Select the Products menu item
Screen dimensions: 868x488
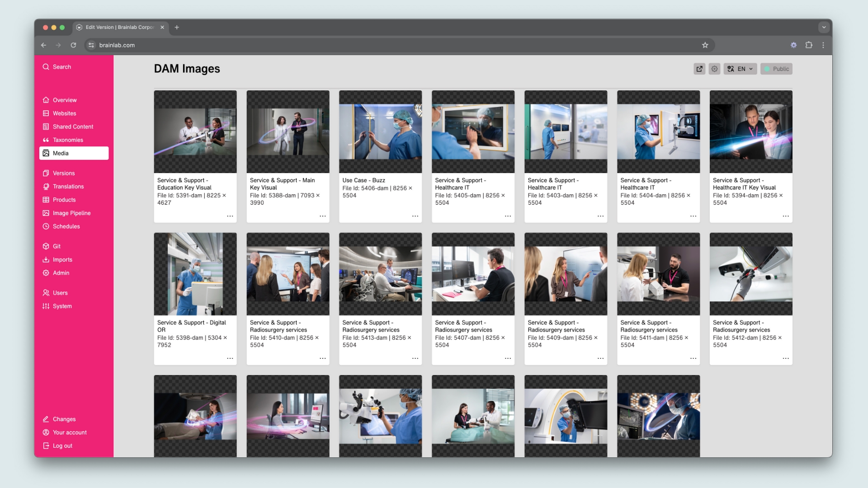[x=64, y=200]
